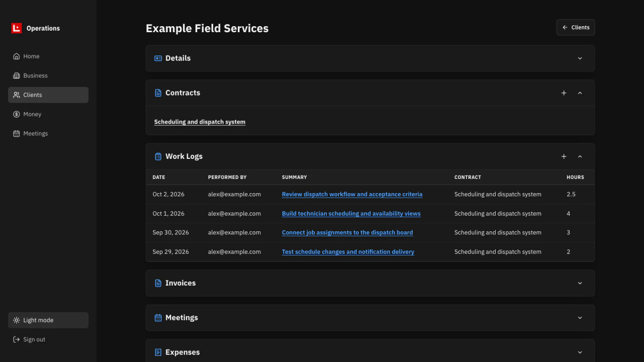Open the Scheduling and dispatch system contract
Screen dimensions: 644x362
click(200, 122)
